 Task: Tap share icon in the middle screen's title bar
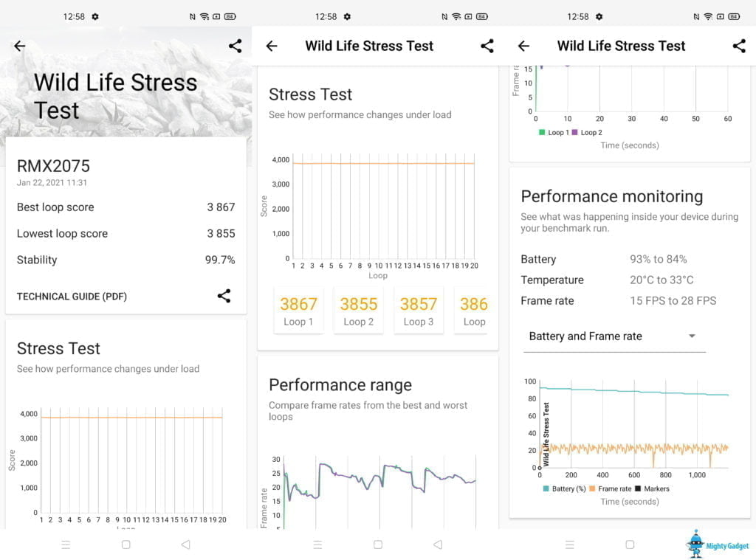click(x=487, y=46)
